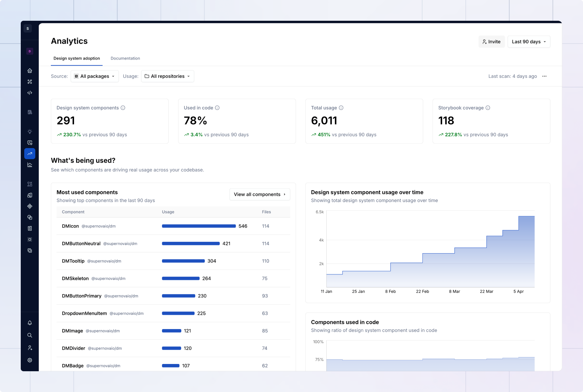
Task: Select the DMSkeleton component name
Action: pyautogui.click(x=75, y=279)
